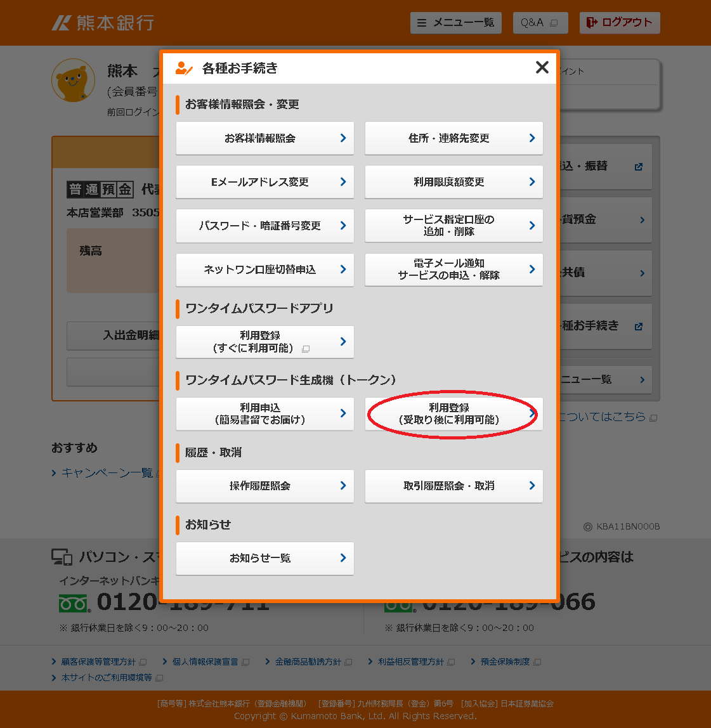
Task: Click the 熊本銀行 logo
Action: [x=103, y=23]
